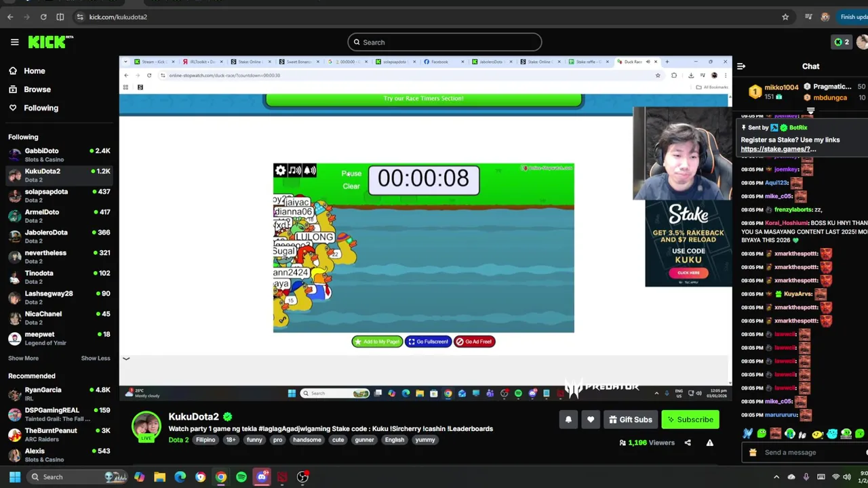Go to Home in sidebar

(x=27, y=70)
